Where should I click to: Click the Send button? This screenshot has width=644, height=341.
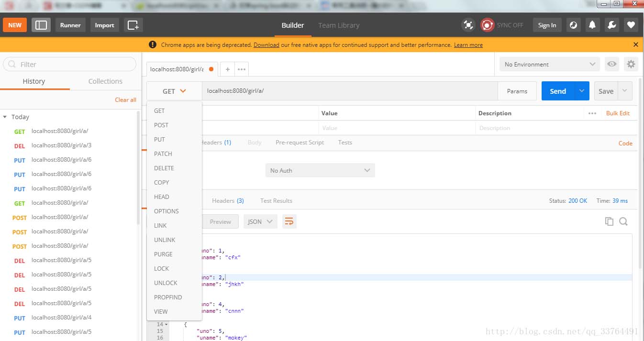tap(558, 90)
